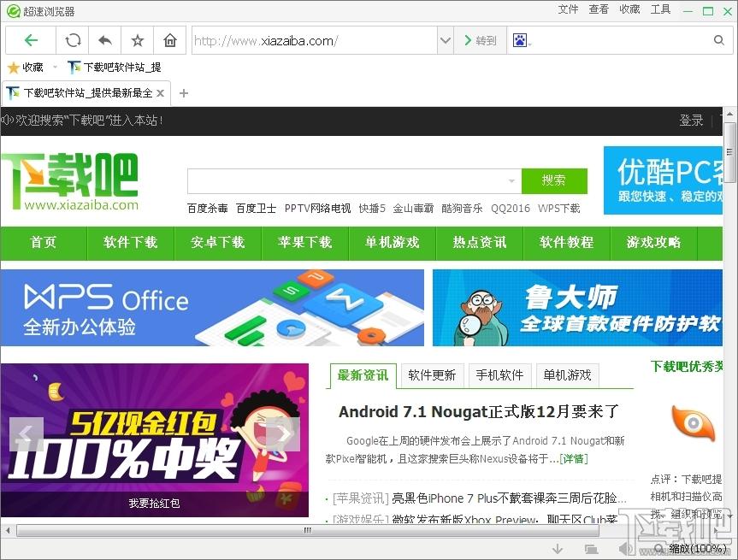Select the 下载吧软件站 browser tab
Screen dimensions: 738x560
(x=86, y=93)
